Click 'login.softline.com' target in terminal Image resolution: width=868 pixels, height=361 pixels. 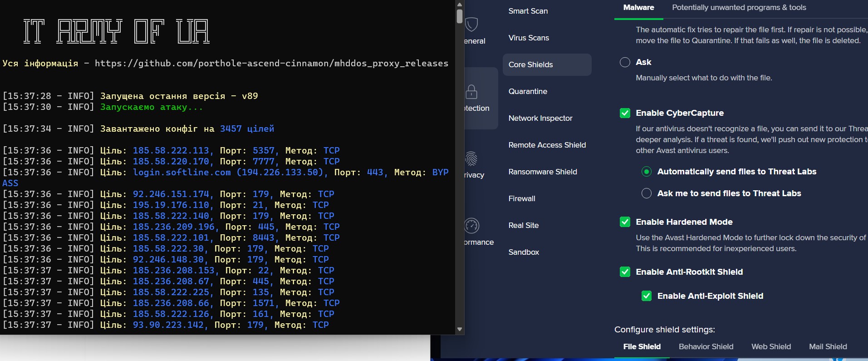[181, 173]
